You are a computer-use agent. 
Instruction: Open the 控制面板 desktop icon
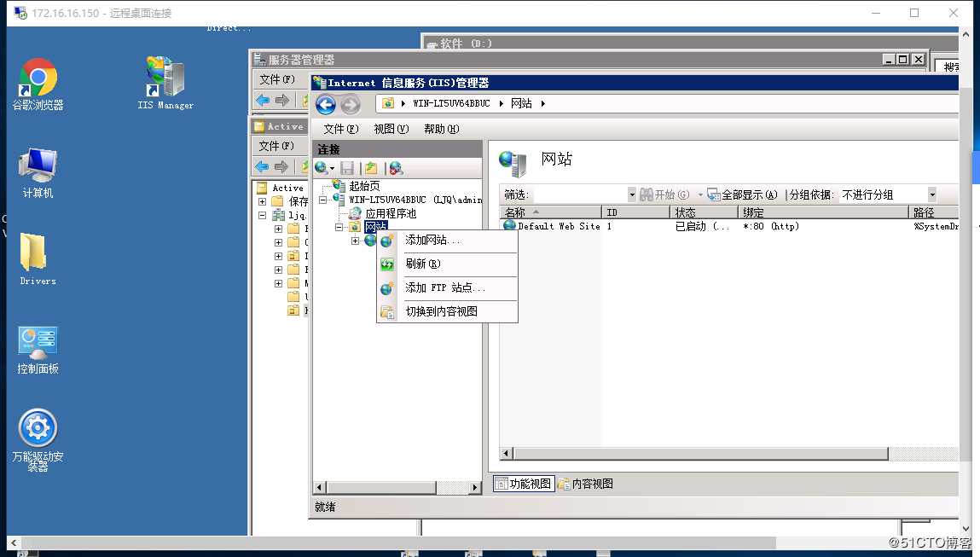click(x=38, y=350)
